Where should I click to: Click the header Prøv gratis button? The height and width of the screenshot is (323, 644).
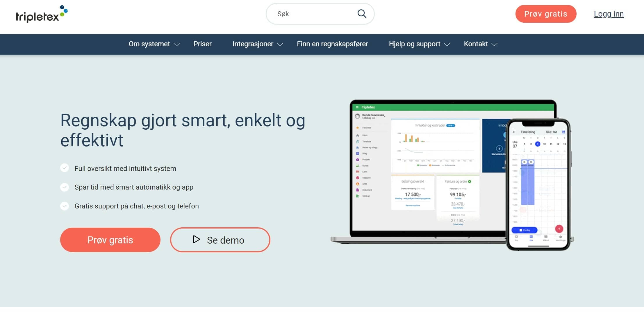pyautogui.click(x=546, y=14)
